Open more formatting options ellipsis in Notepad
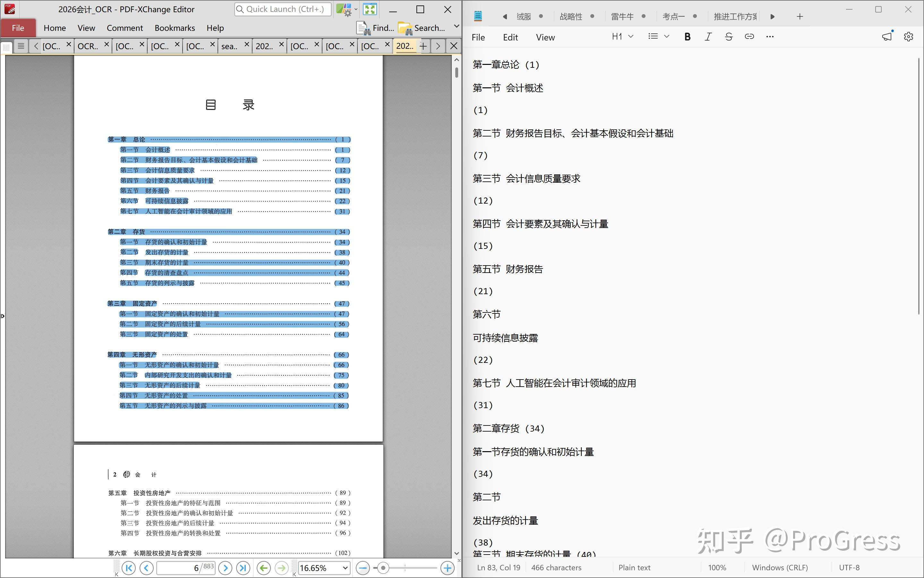Viewport: 924px width, 578px height. tap(770, 37)
